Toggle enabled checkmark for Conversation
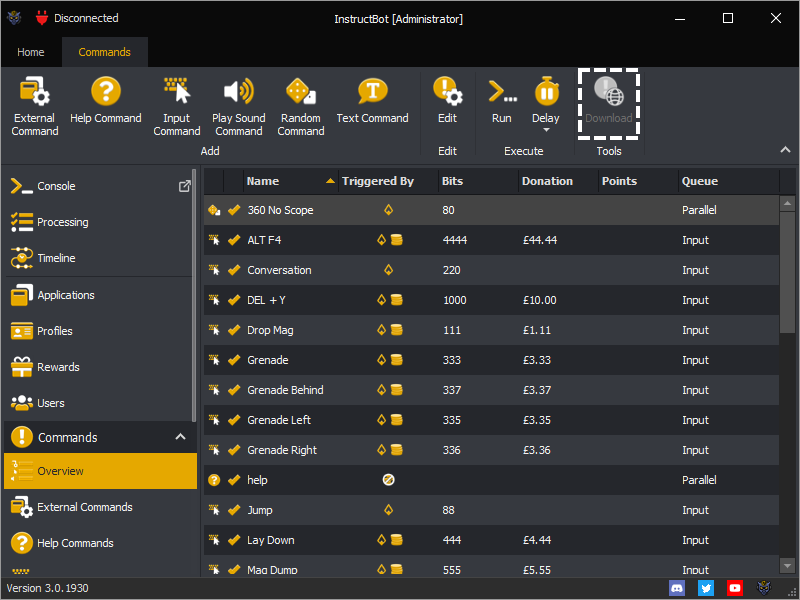Screen dimensions: 800x600 point(234,270)
